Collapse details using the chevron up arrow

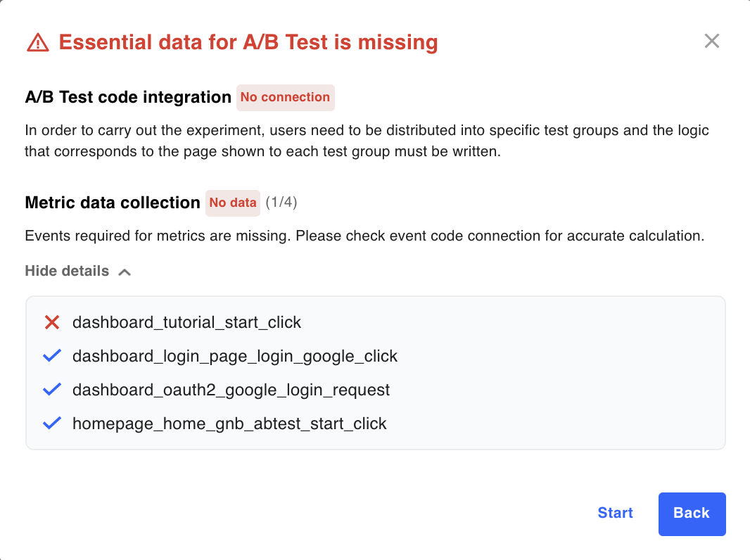[125, 272]
